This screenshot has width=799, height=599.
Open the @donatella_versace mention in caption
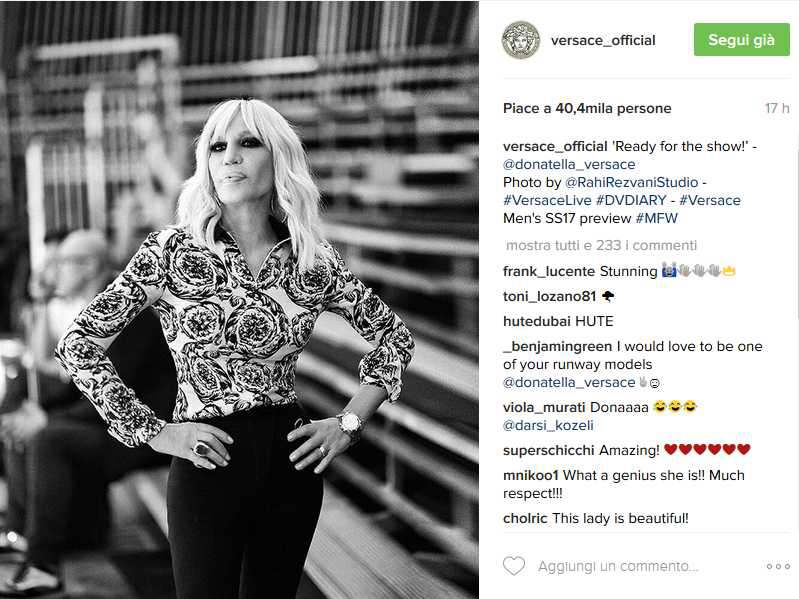[569, 165]
